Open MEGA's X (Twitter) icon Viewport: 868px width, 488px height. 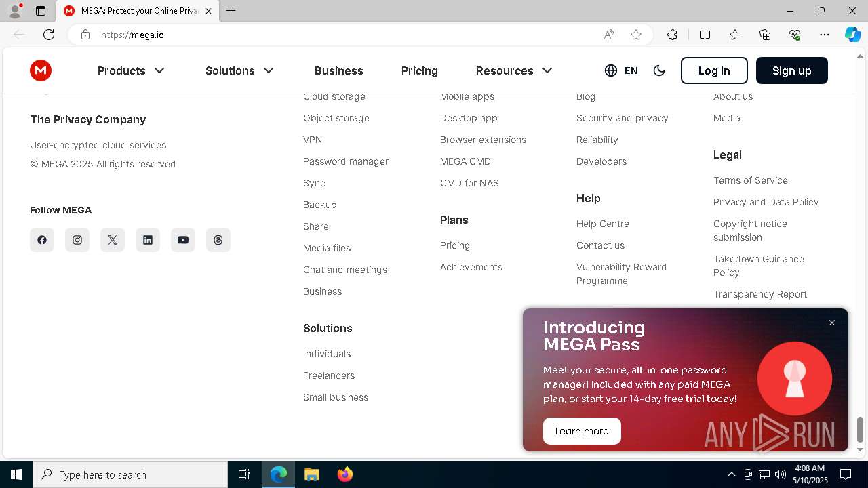113,240
